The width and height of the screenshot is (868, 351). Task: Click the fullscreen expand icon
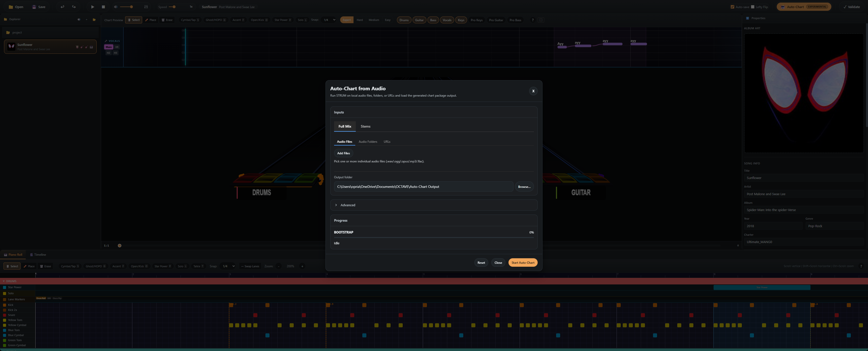pyautogui.click(x=541, y=20)
